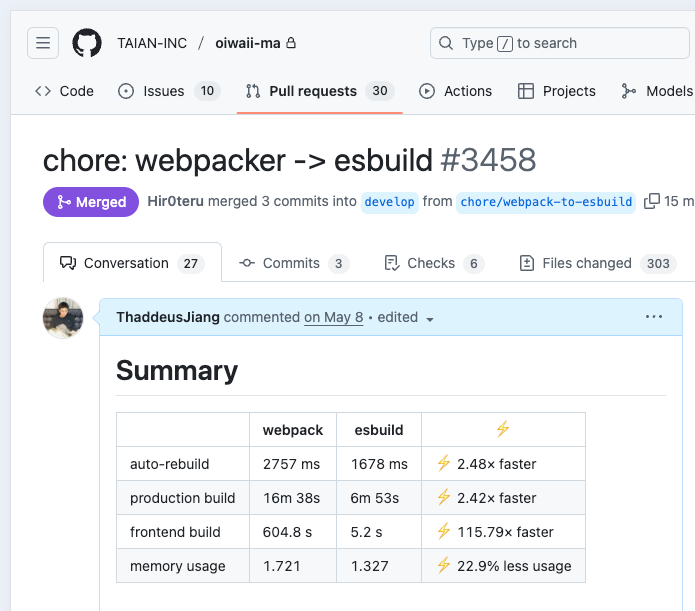Click the lightning bolt column header

503,429
